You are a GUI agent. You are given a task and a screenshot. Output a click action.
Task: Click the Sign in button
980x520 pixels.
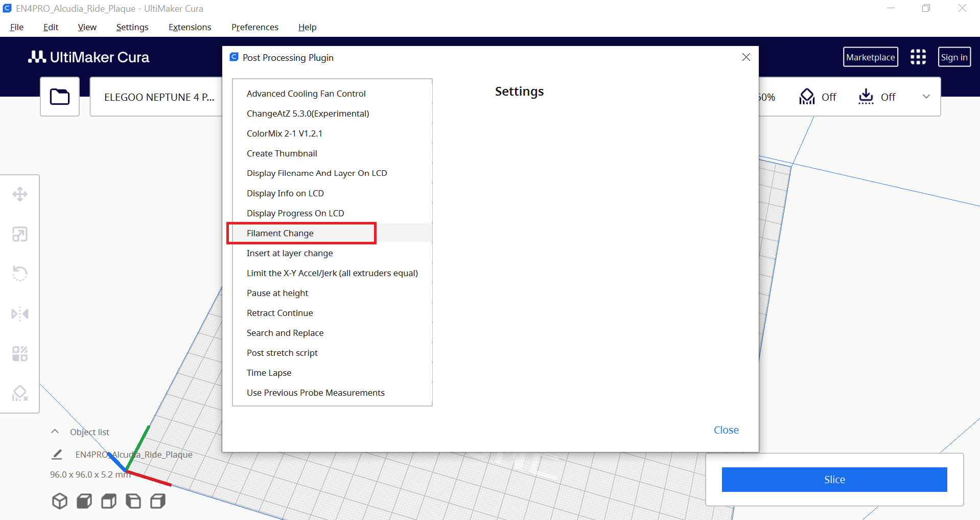tap(954, 57)
